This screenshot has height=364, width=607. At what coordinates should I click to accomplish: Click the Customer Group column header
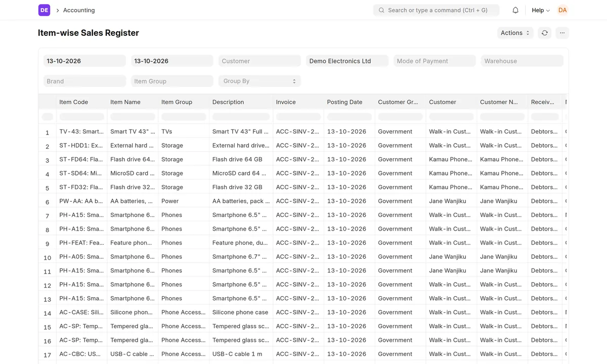point(401,102)
